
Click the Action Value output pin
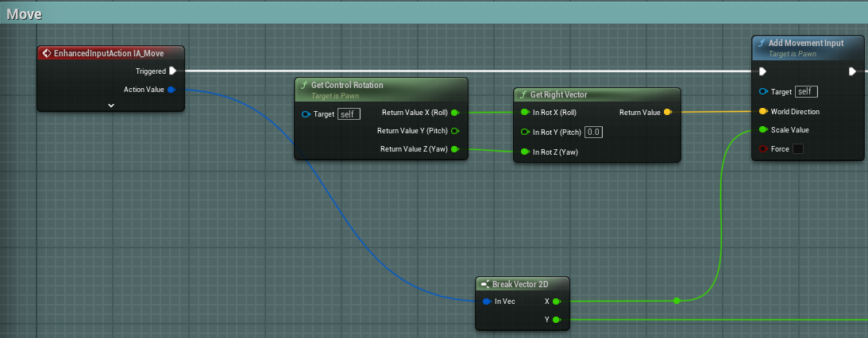[x=171, y=90]
